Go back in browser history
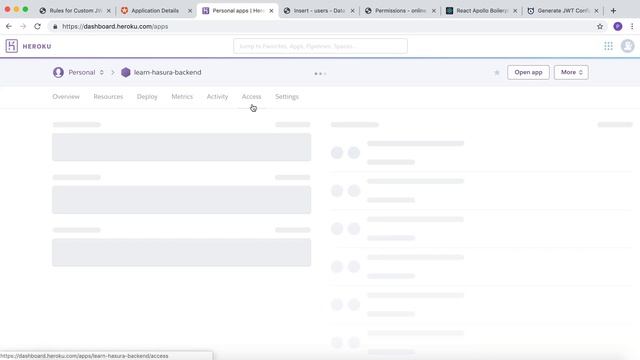 tap(9, 27)
